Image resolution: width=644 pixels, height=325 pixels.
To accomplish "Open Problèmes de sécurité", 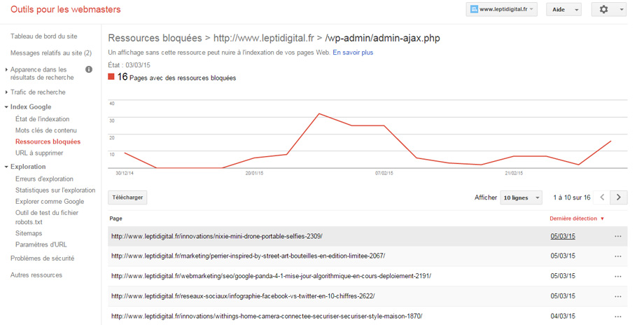I will pos(42,258).
